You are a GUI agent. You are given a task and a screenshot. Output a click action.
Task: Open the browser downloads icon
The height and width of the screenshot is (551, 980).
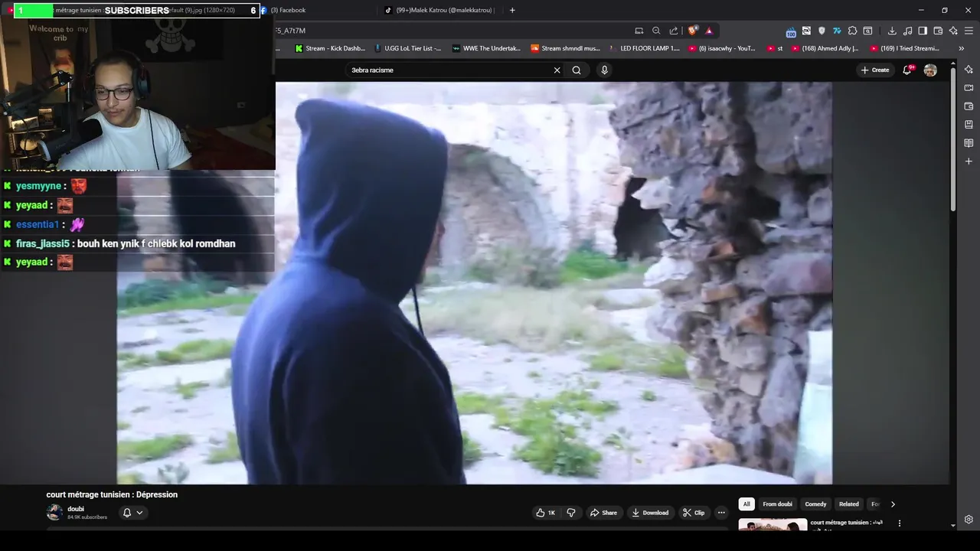pos(892,31)
